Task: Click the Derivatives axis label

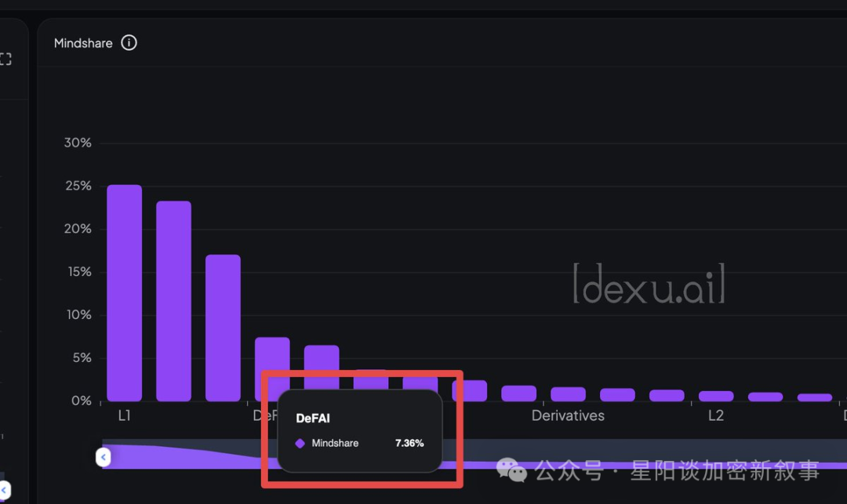Action: (568, 415)
